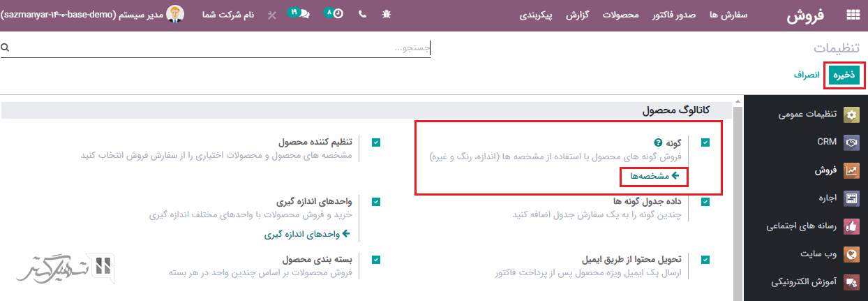Image resolution: width=868 pixels, height=301 pixels.
Task: Follow the مشخصه‌ها link
Action: tap(654, 176)
